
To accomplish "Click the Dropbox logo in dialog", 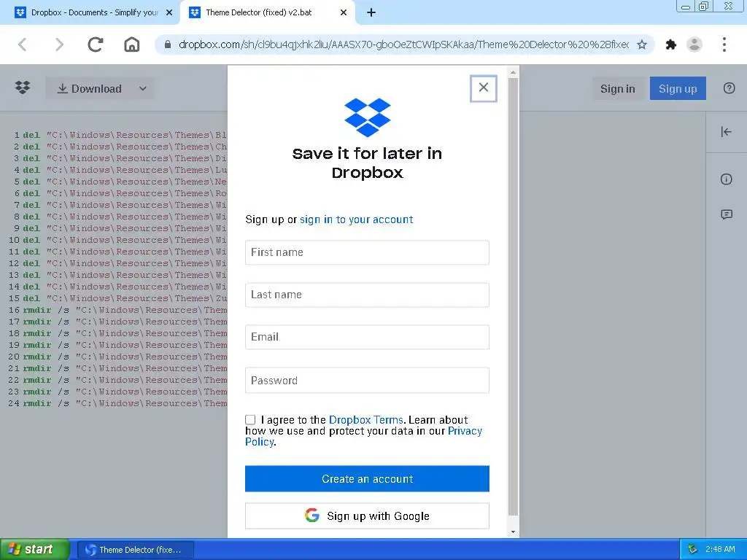I will (x=368, y=117).
